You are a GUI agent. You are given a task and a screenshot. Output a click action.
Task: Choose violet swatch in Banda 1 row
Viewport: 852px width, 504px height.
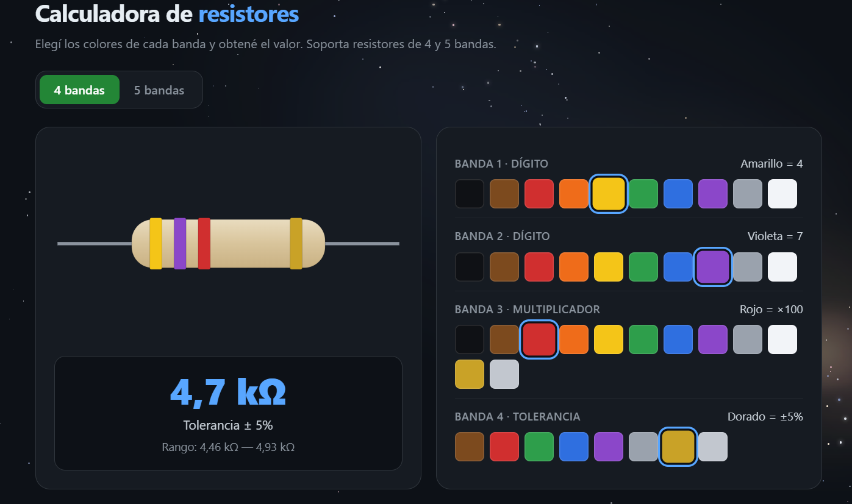(713, 194)
